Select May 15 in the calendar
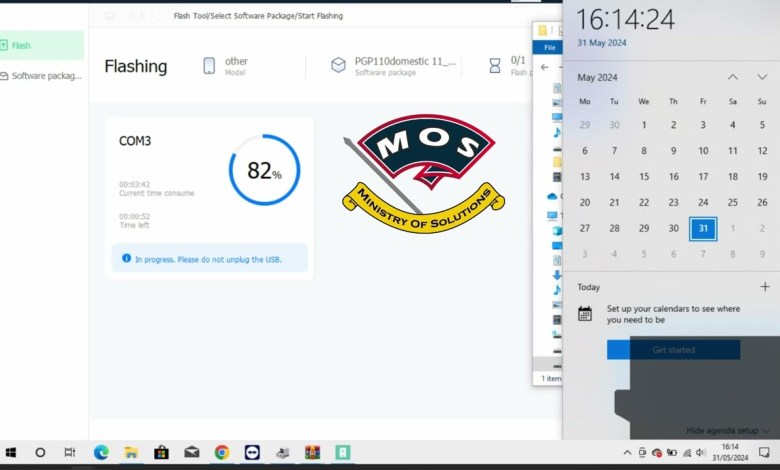780x470 pixels. (644, 176)
